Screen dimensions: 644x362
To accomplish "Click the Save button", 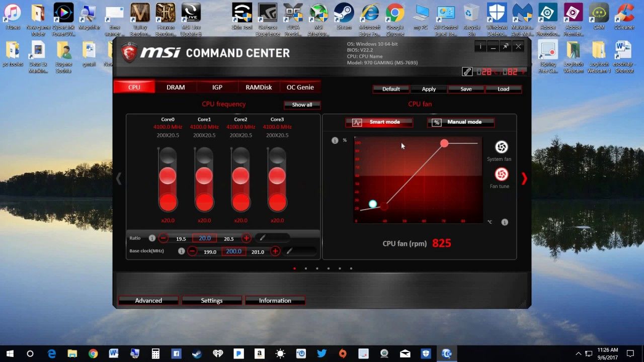I will coord(466,89).
